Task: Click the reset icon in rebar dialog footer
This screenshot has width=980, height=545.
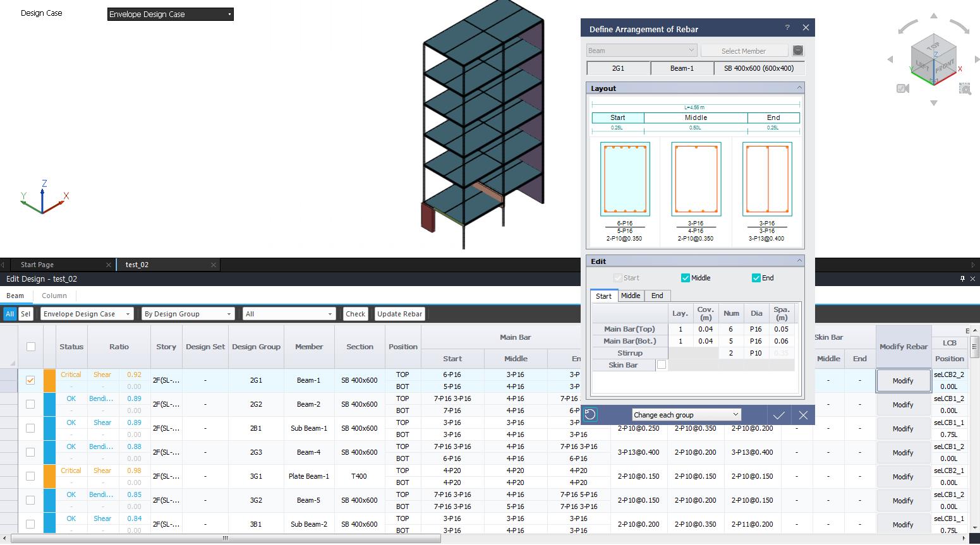Action: 590,415
